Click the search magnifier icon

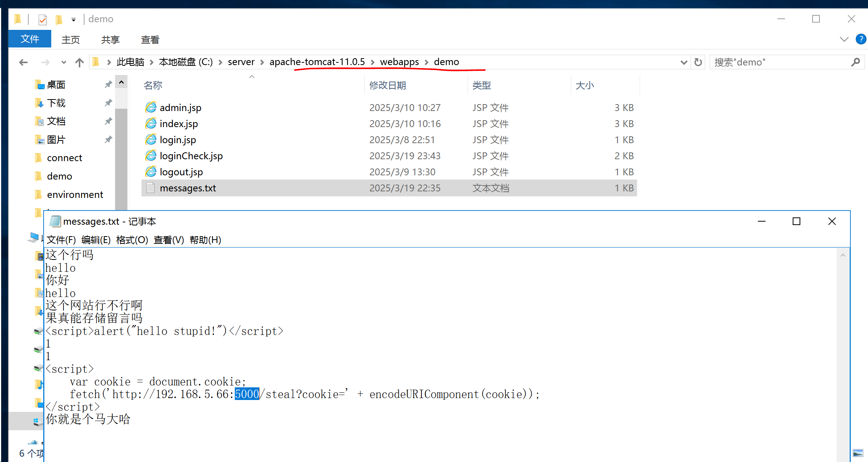(x=855, y=62)
